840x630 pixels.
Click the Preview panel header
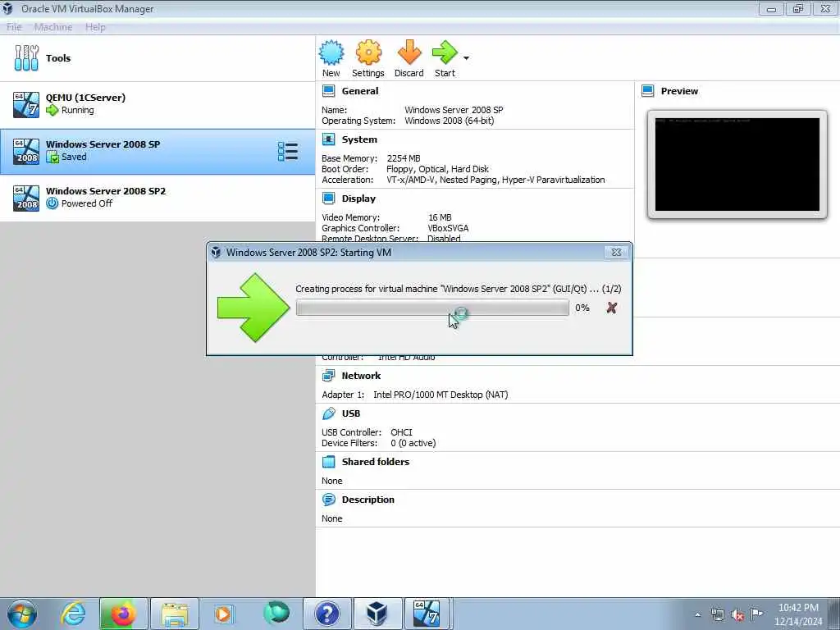pos(679,91)
